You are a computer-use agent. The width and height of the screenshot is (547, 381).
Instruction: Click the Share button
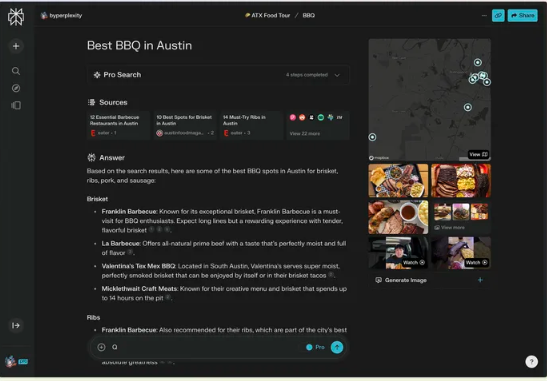pos(522,16)
